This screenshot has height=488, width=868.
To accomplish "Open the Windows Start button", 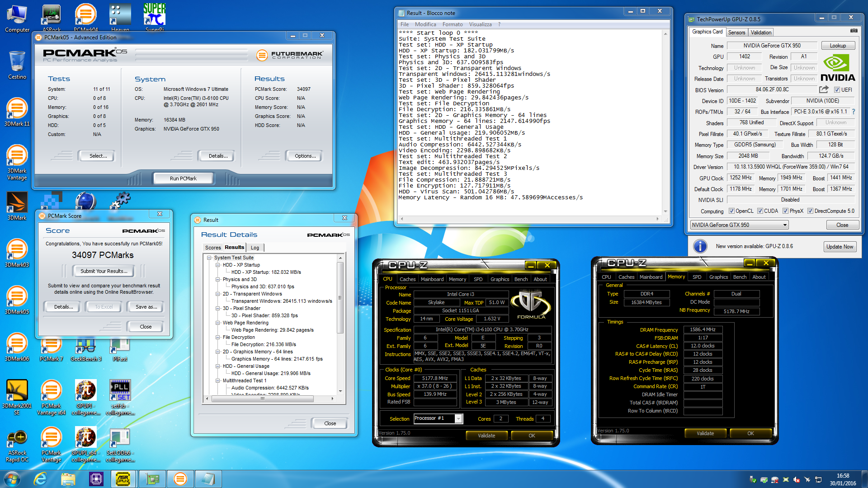I will [x=12, y=479].
